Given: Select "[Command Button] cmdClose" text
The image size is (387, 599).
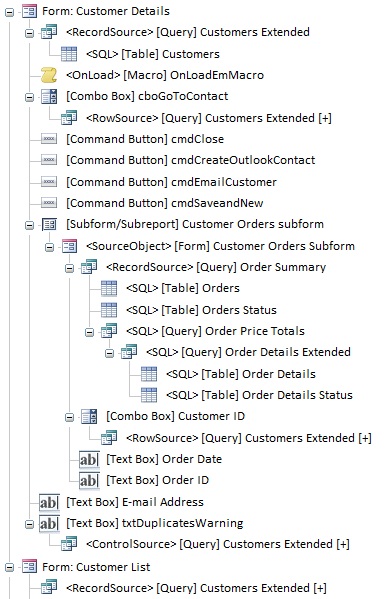Looking at the screenshot, I should pos(145,139).
